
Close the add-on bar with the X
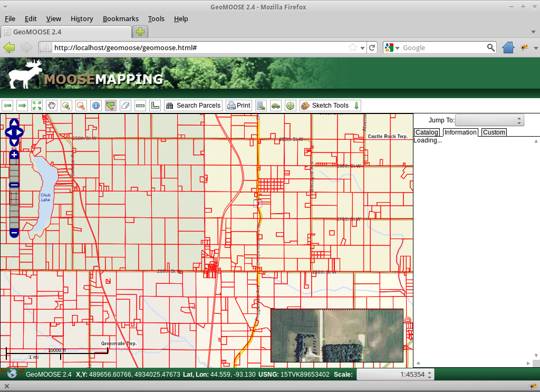[6, 386]
